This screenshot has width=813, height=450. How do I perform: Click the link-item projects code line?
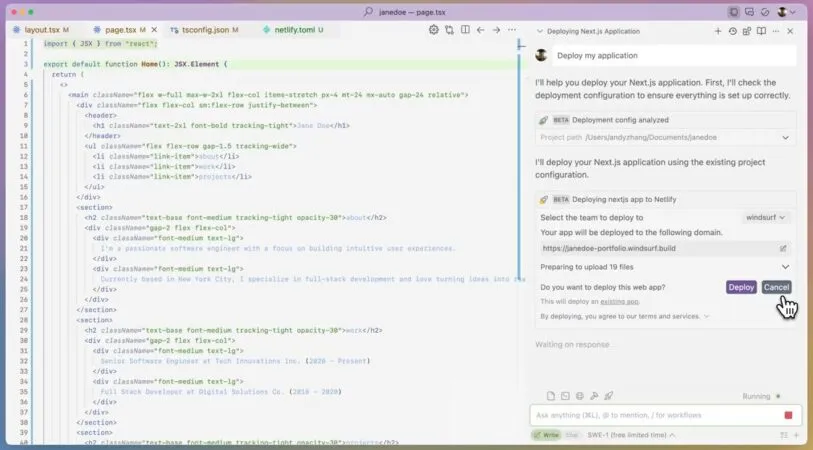pos(172,177)
